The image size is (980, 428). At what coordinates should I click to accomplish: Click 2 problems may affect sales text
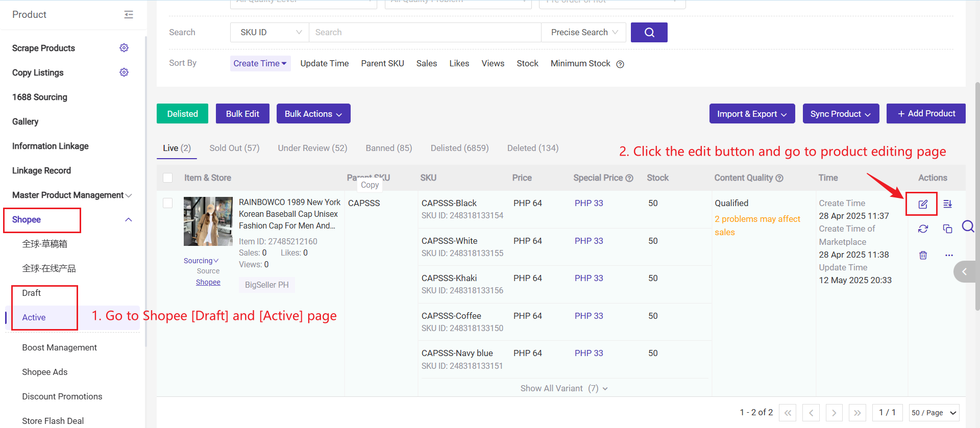click(x=757, y=225)
